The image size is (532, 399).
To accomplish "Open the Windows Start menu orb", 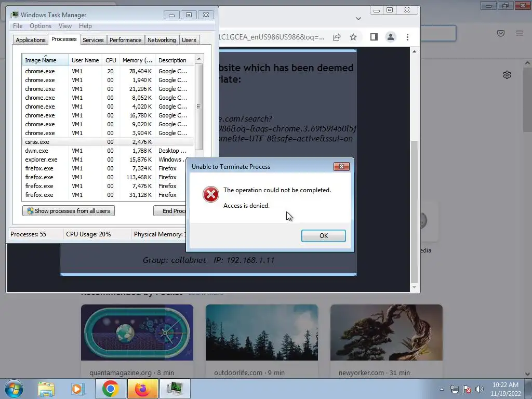I will [x=14, y=389].
